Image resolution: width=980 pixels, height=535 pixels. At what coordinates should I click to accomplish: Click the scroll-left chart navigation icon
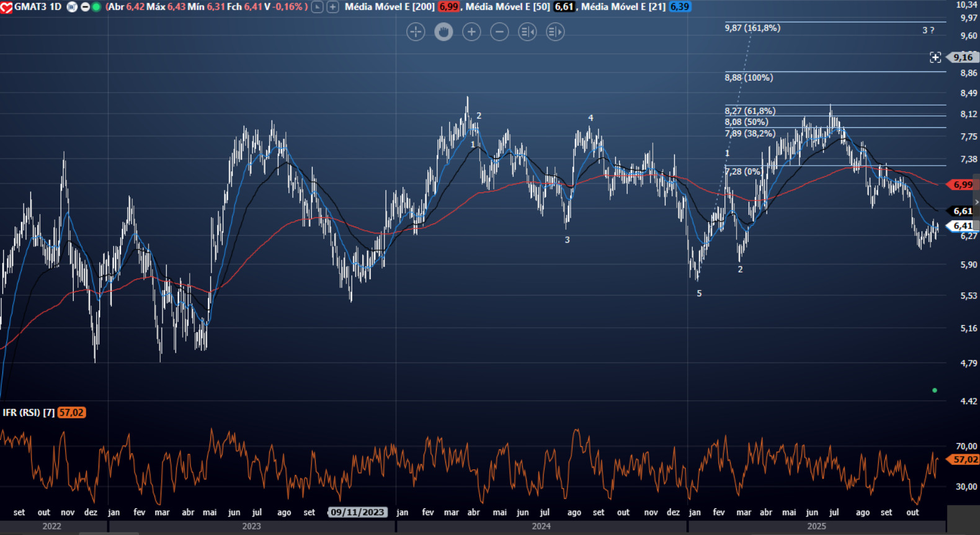(527, 32)
